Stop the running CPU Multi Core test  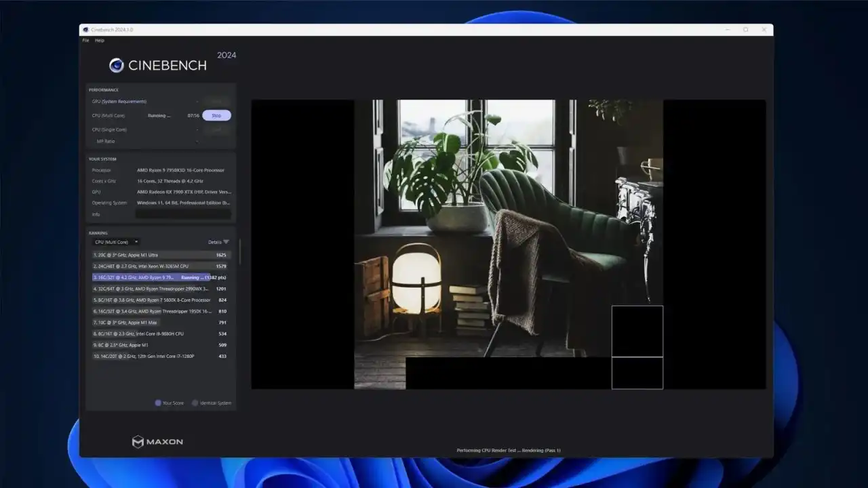[216, 116]
